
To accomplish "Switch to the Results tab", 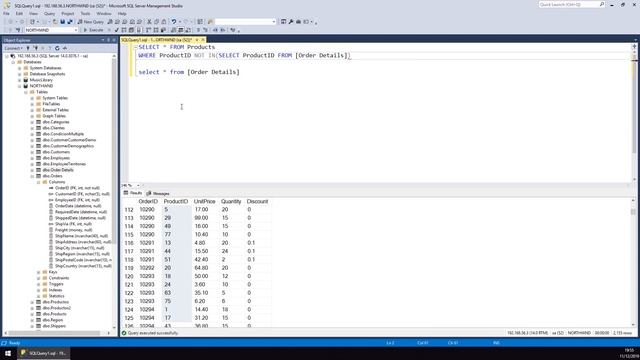I will [133, 193].
